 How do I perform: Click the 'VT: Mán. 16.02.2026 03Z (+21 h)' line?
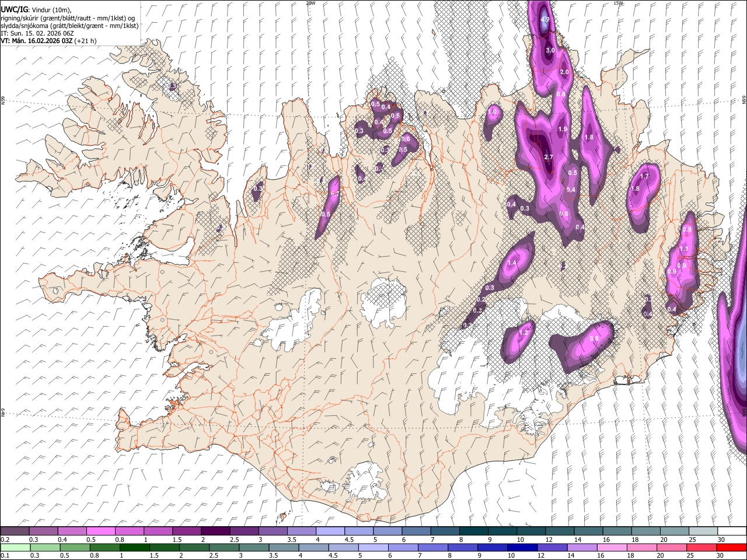[x=48, y=41]
